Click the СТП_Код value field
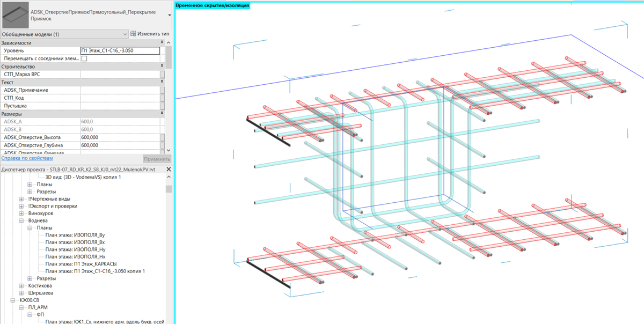This screenshot has height=324, width=644. point(120,98)
